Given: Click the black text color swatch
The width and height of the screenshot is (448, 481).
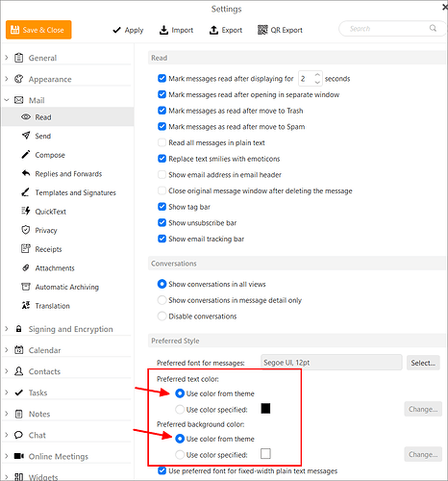Looking at the screenshot, I should click(x=265, y=409).
